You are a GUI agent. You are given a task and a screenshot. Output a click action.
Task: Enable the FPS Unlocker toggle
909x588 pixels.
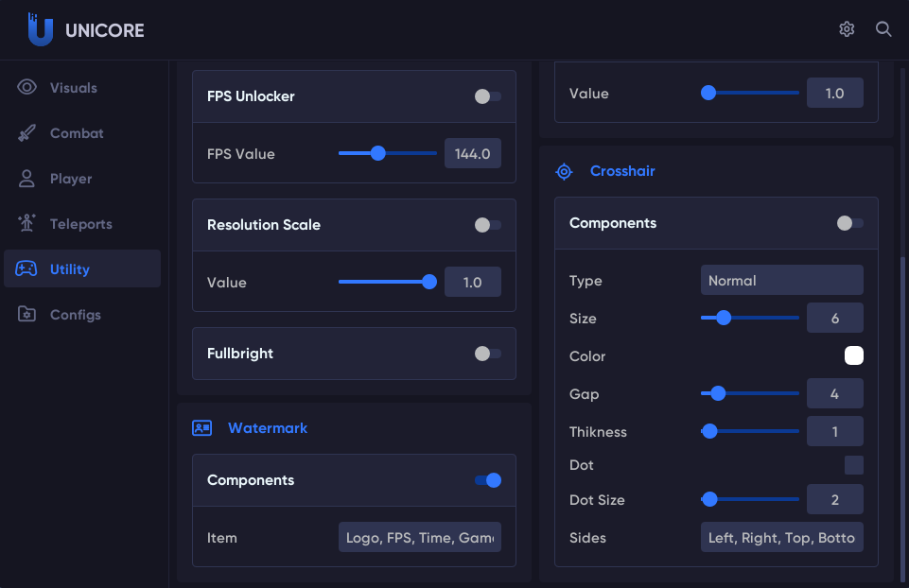(487, 96)
